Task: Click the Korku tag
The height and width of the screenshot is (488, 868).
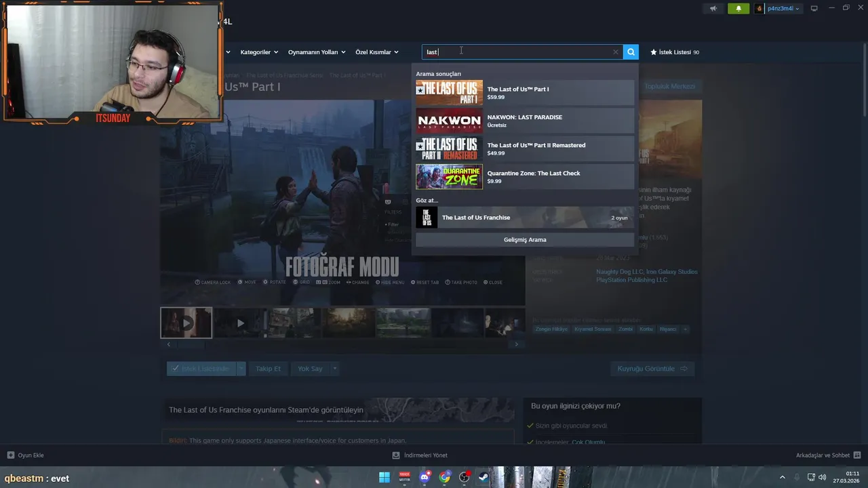Action: (x=646, y=329)
